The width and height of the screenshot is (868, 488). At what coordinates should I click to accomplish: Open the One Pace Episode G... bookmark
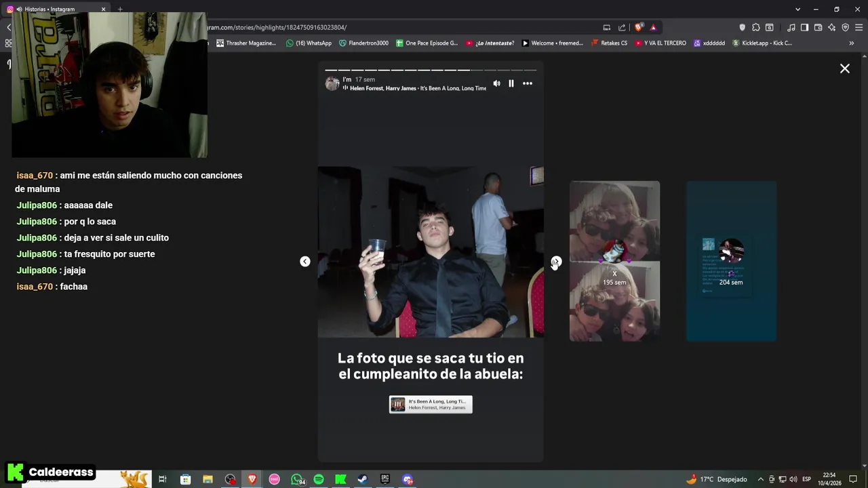tap(427, 43)
